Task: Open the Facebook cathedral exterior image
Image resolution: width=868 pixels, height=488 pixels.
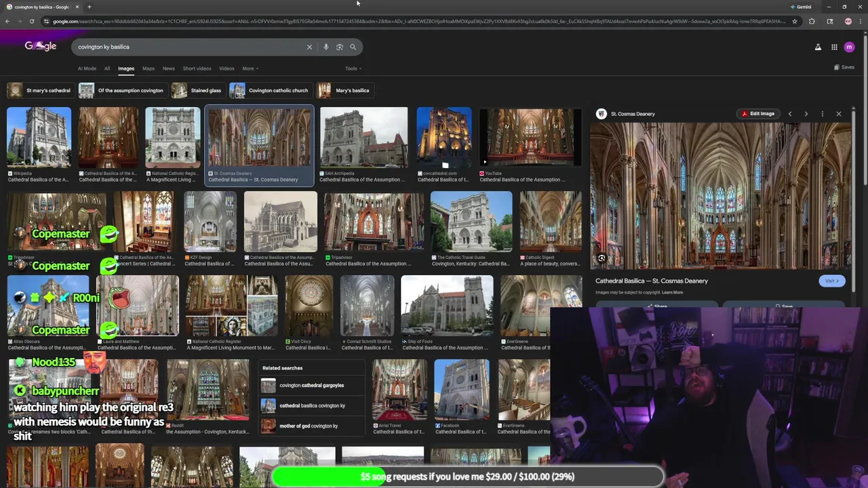Action: (x=462, y=390)
